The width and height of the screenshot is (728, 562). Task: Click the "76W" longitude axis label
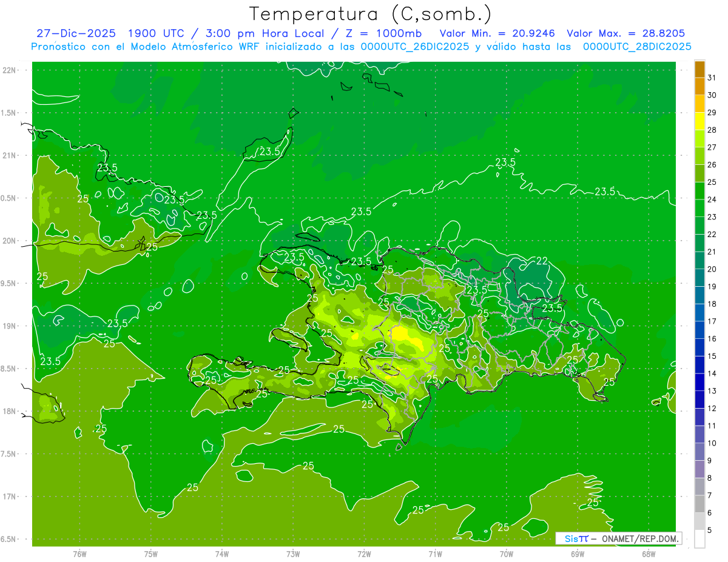coord(79,554)
